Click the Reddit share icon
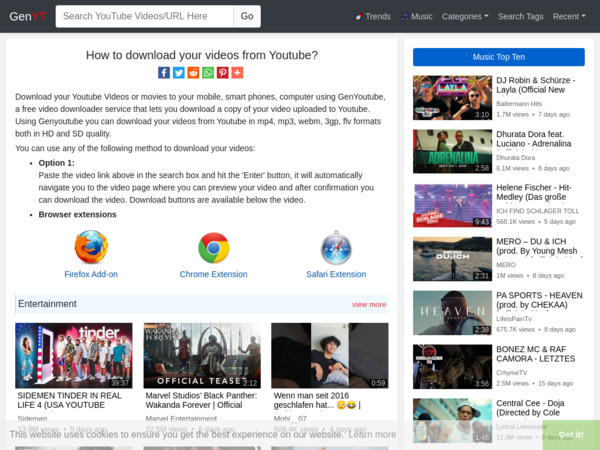The height and width of the screenshot is (450, 600). (x=193, y=73)
